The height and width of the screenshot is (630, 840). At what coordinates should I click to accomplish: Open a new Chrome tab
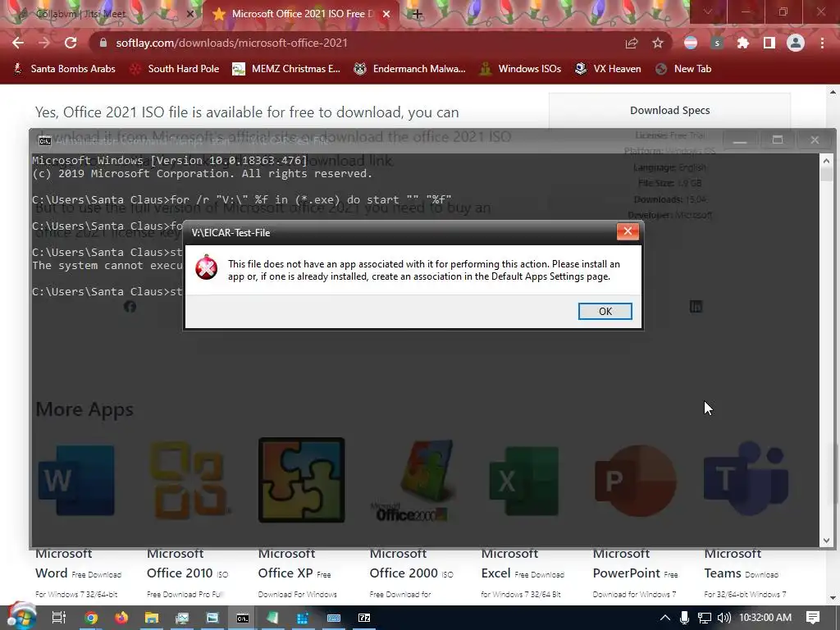point(418,14)
